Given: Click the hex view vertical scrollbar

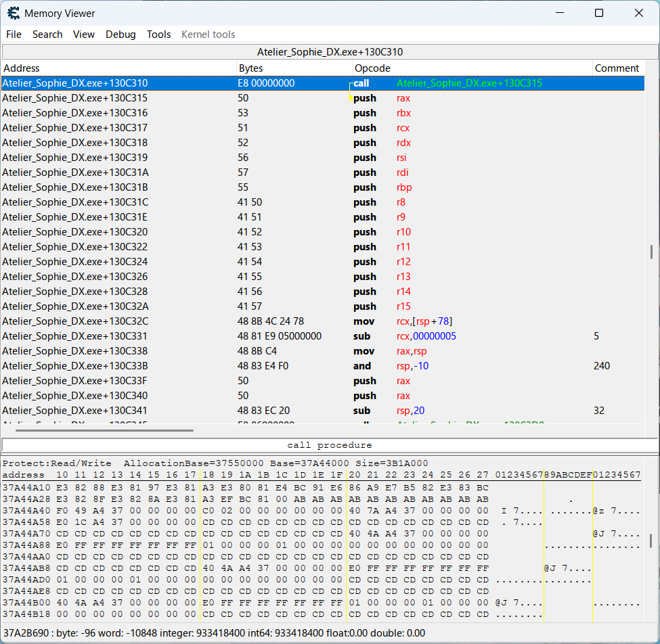Looking at the screenshot, I should coord(651,540).
